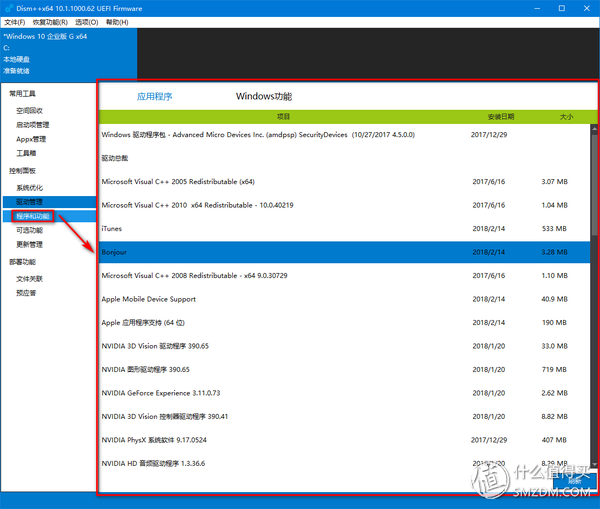The width and height of the screenshot is (600, 509).
Task: Select Apple 应用程序支持 (64 位) row
Action: coord(344,323)
